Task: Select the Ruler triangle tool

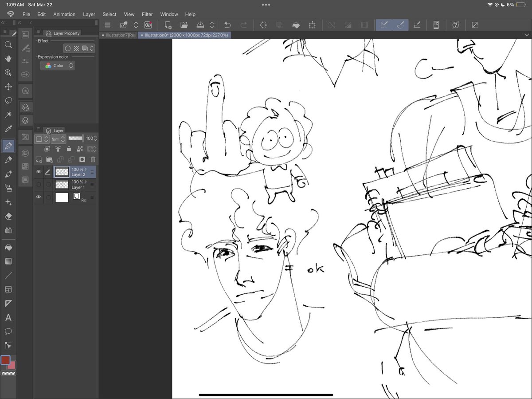Action: click(x=8, y=304)
